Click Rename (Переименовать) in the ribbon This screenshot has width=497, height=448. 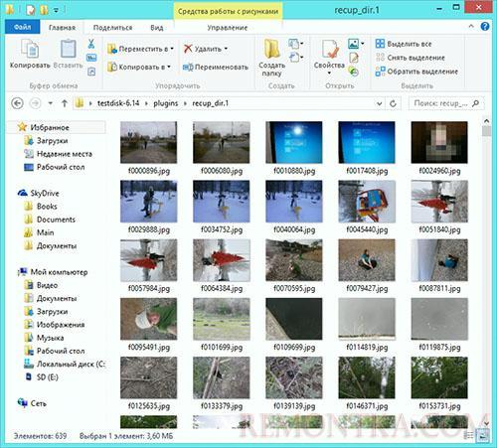[216, 67]
